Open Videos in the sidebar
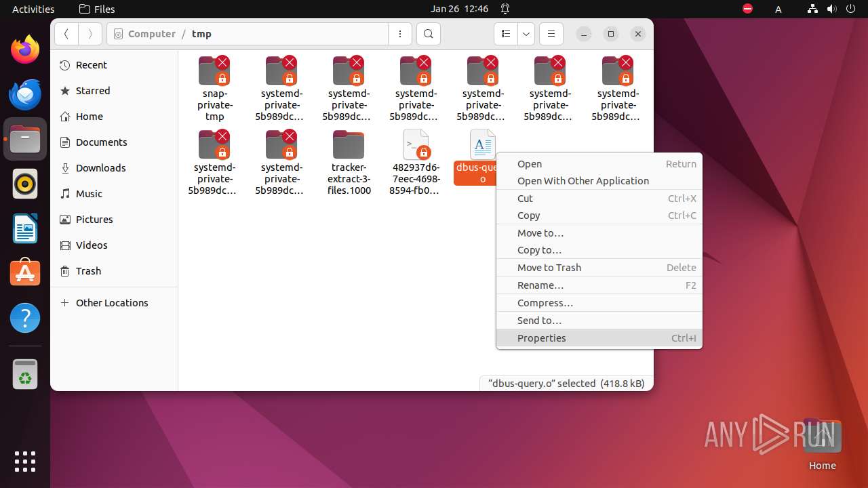 coord(114,245)
